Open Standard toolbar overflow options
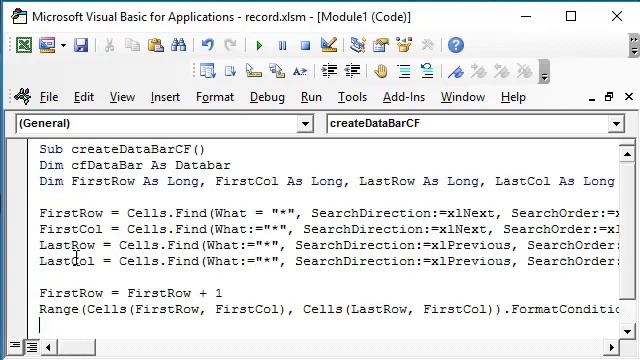This screenshot has width=640, height=360. (x=634, y=45)
